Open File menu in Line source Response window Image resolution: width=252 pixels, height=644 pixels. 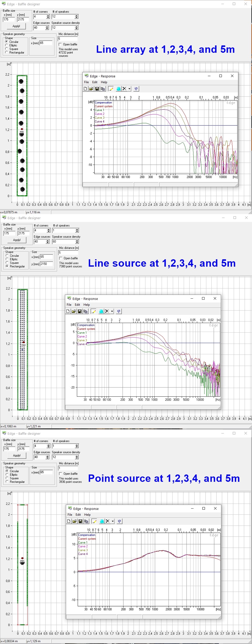pos(69,304)
